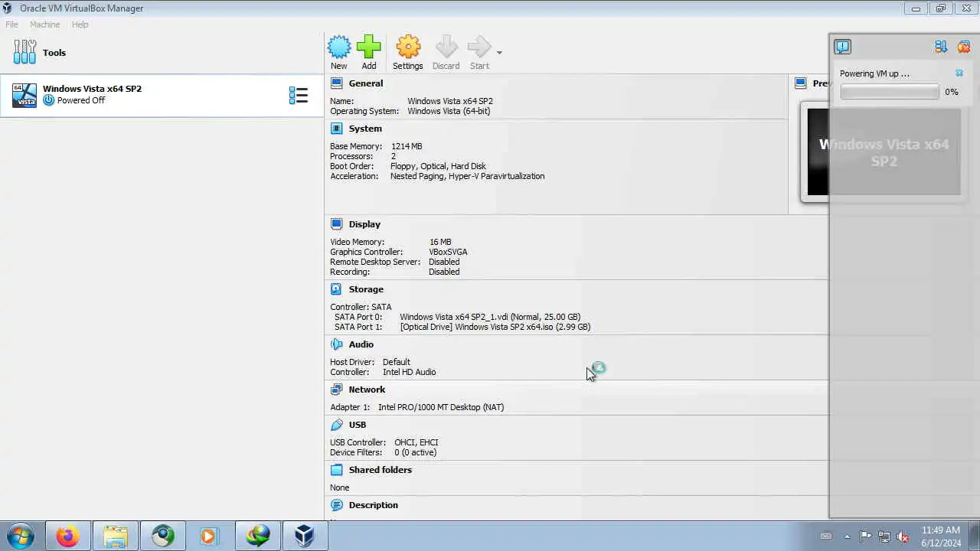The height and width of the screenshot is (551, 980).
Task: Open the Machine menu
Action: point(45,24)
